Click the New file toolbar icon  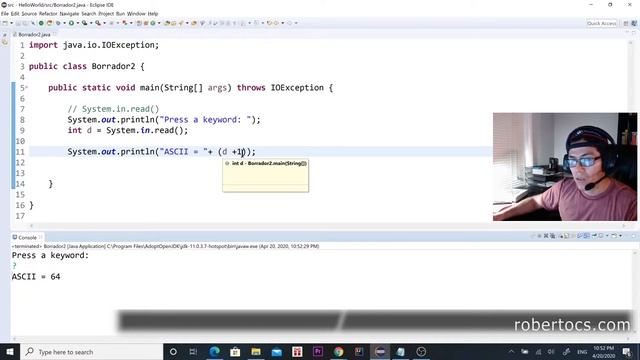tap(5, 23)
